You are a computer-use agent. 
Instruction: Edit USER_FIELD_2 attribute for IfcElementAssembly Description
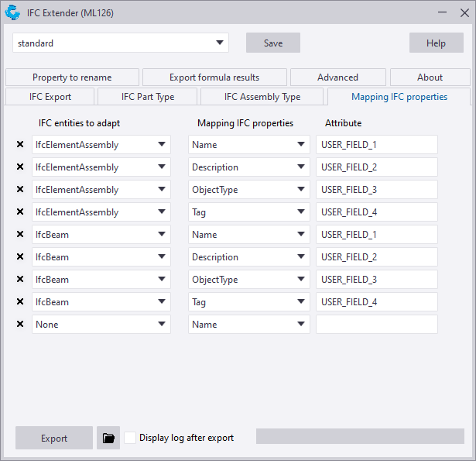tap(377, 167)
